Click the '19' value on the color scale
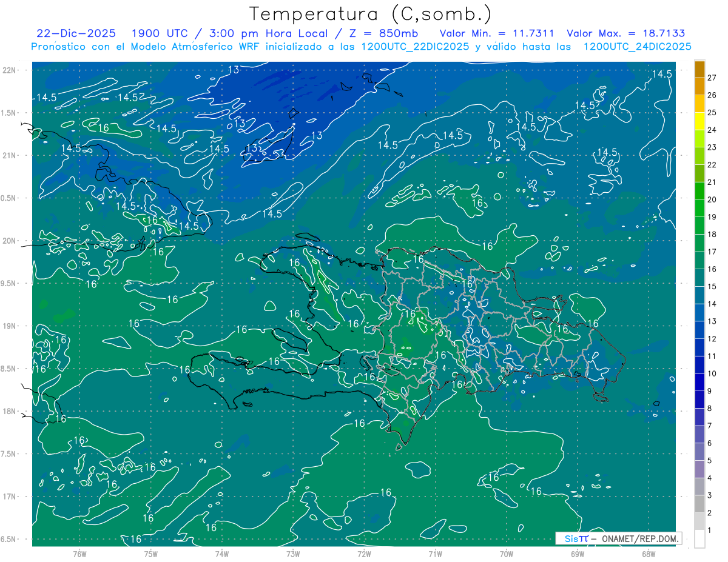 [x=713, y=217]
